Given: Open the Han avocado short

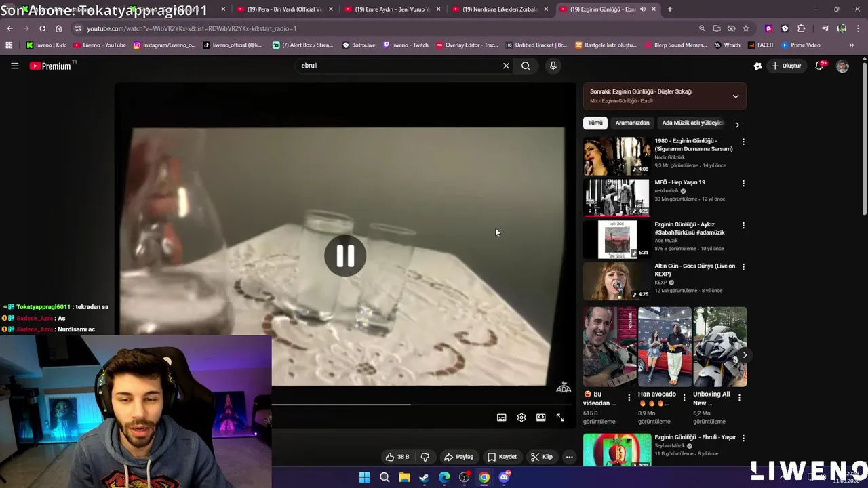Looking at the screenshot, I should click(665, 346).
